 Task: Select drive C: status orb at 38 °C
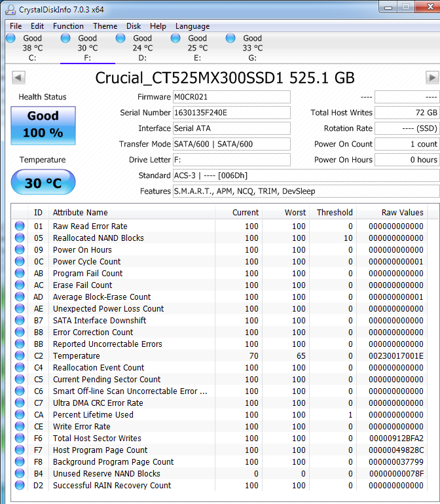point(10,39)
